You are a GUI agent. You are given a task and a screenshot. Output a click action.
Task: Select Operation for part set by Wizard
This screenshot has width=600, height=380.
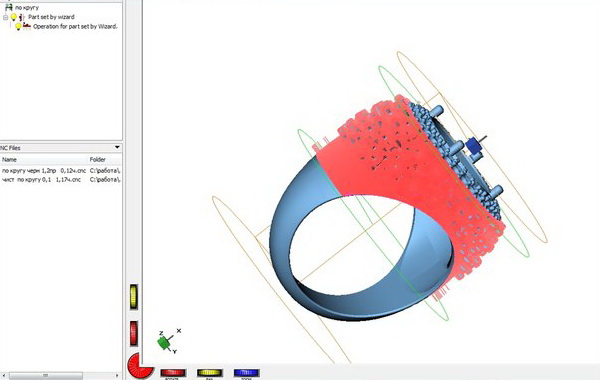coord(75,26)
